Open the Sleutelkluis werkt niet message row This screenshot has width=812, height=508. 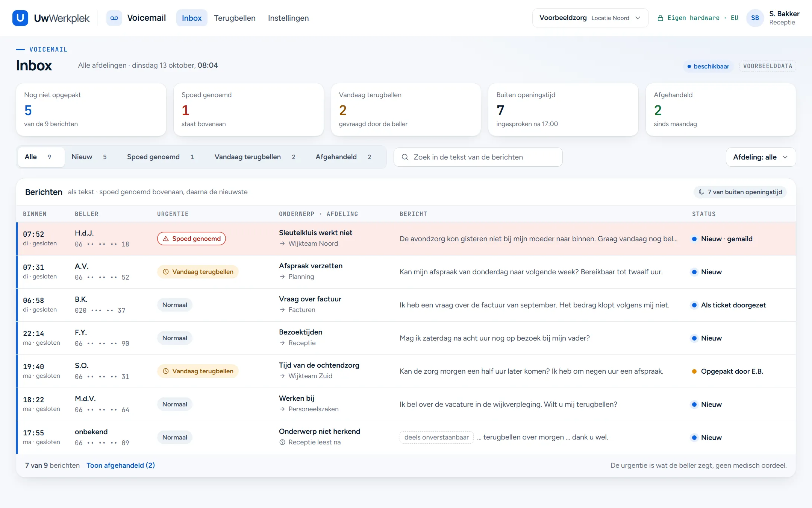406,239
